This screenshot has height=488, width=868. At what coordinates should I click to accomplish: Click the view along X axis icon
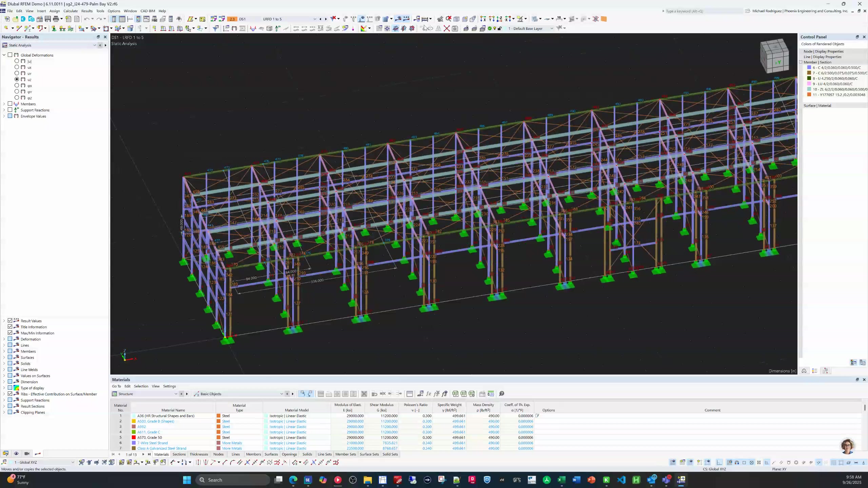click(x=483, y=19)
